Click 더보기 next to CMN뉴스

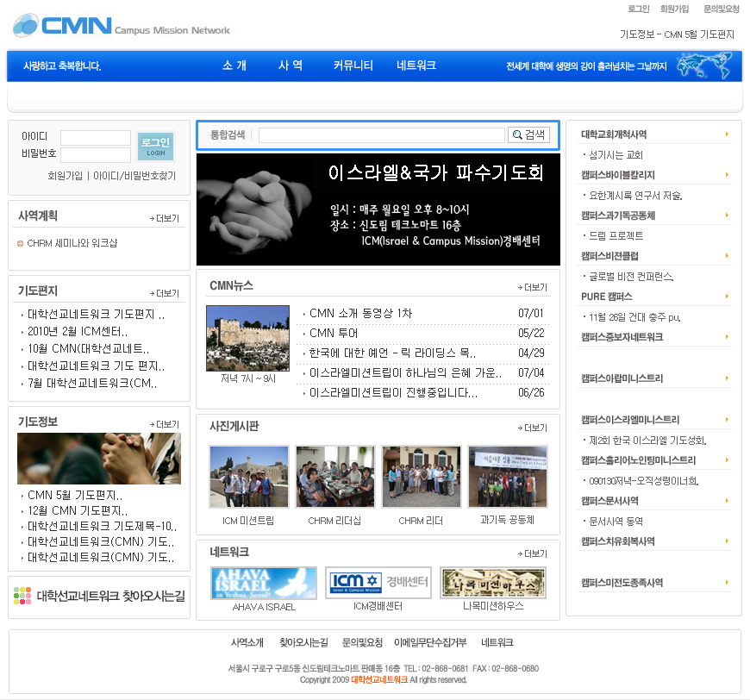(x=533, y=287)
